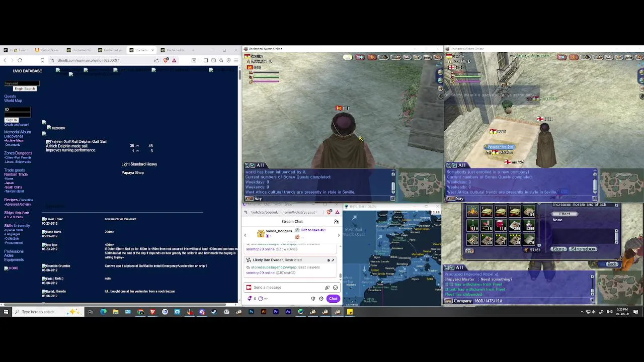Open the Brave Rewards triangle icon in the UWO Database browser
This screenshot has width=644, height=362.
pos(174,60)
